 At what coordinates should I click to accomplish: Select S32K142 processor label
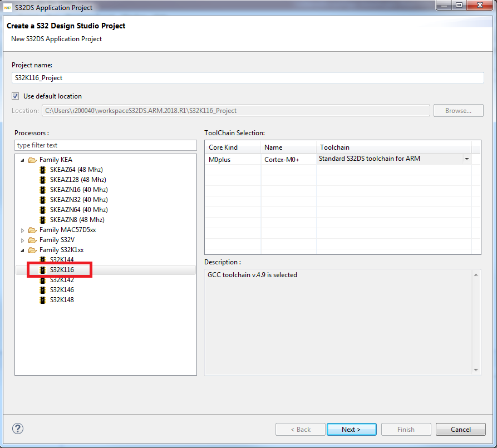point(62,280)
